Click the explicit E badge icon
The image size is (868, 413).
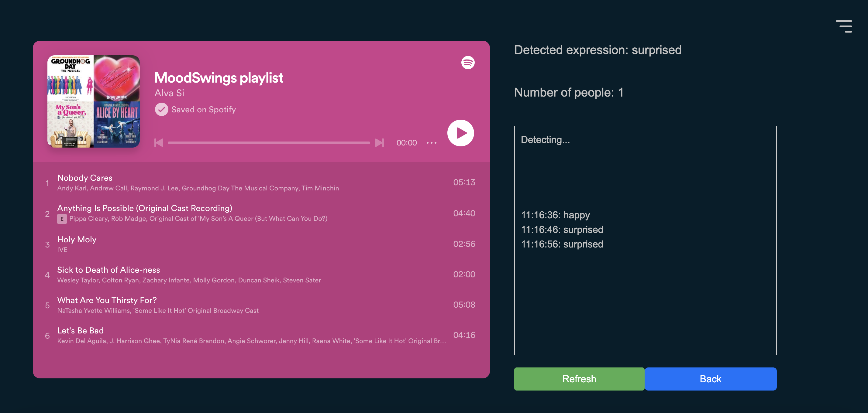click(62, 219)
